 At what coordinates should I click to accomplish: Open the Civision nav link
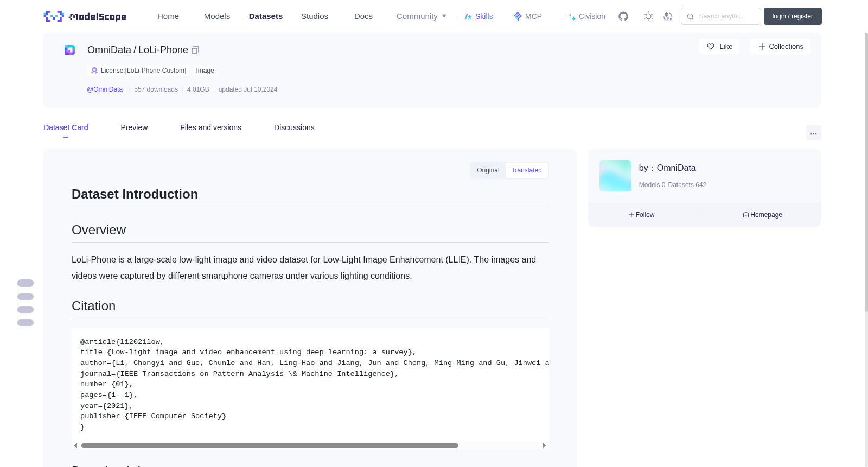click(586, 16)
